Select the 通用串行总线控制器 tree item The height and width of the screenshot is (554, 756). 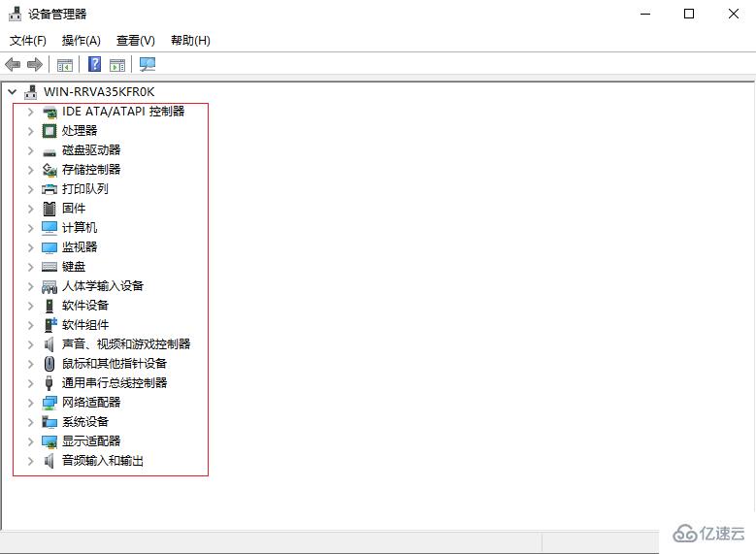[115, 383]
